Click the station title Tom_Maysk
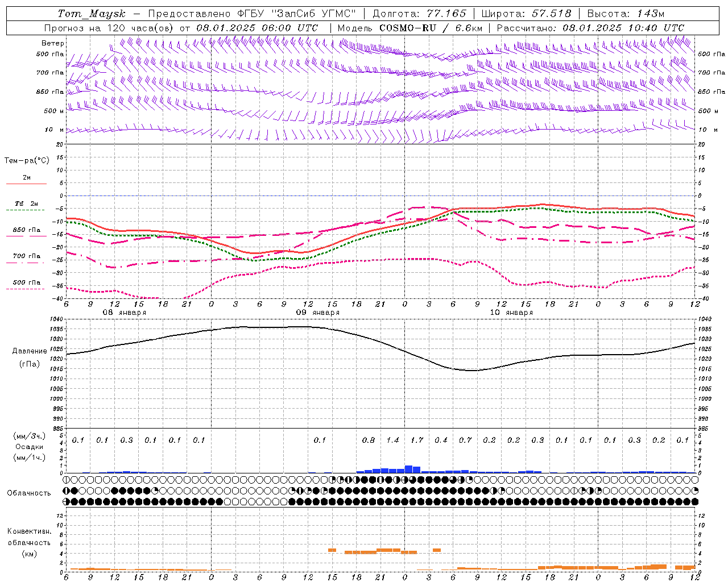 coord(92,14)
